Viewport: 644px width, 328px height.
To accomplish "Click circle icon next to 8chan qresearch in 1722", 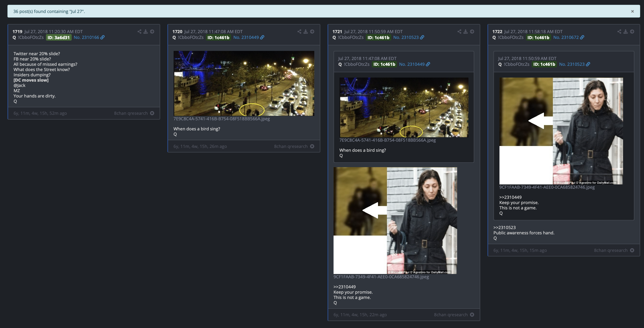I will 632,250.
